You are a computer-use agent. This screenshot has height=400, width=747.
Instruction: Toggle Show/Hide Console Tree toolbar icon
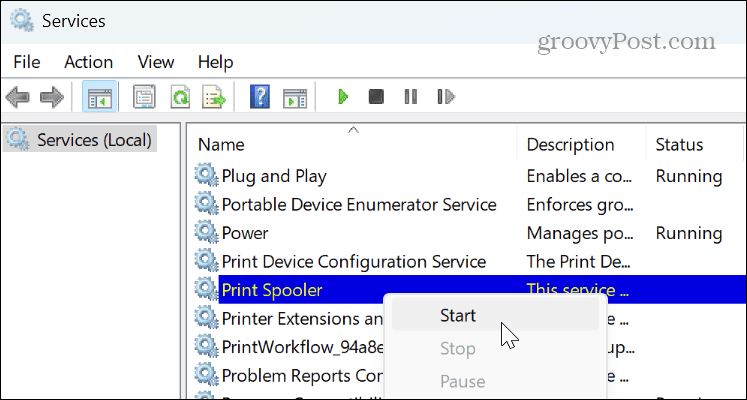pos(100,97)
